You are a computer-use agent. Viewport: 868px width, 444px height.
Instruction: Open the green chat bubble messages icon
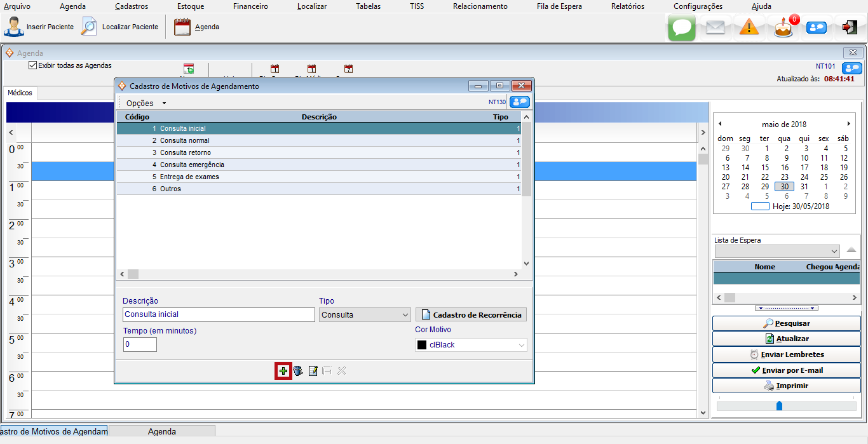(682, 27)
